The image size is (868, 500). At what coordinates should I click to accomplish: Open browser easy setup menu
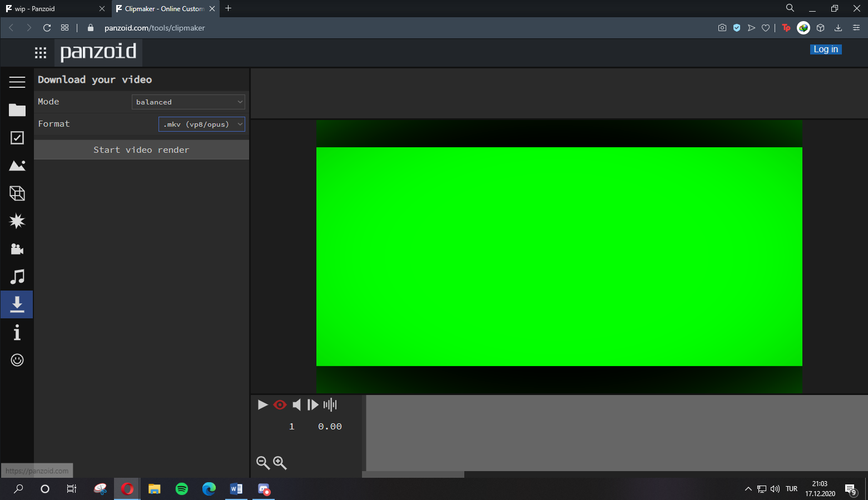click(856, 28)
